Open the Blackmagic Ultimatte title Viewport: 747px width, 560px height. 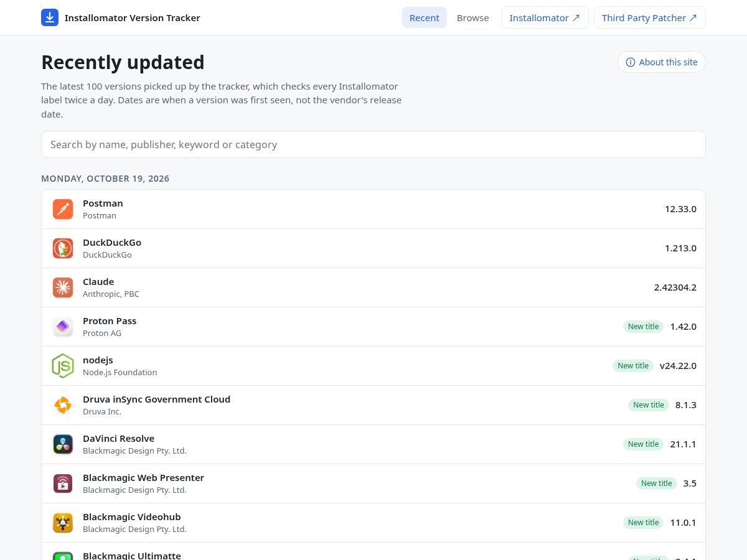click(132, 556)
